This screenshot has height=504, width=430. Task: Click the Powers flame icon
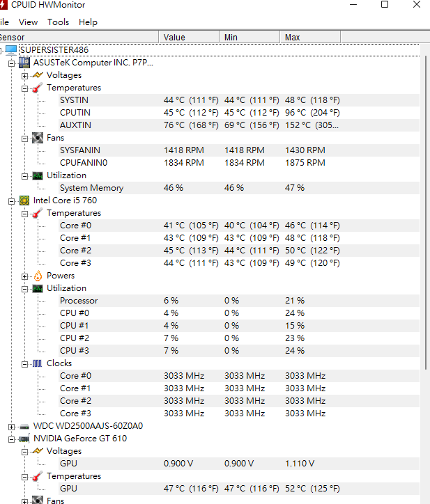[38, 276]
